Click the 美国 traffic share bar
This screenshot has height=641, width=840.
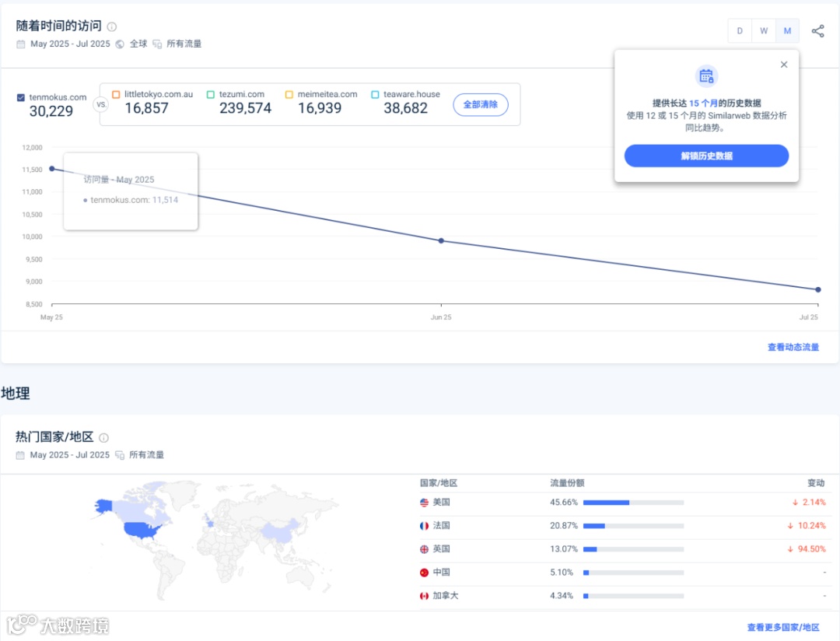[633, 503]
